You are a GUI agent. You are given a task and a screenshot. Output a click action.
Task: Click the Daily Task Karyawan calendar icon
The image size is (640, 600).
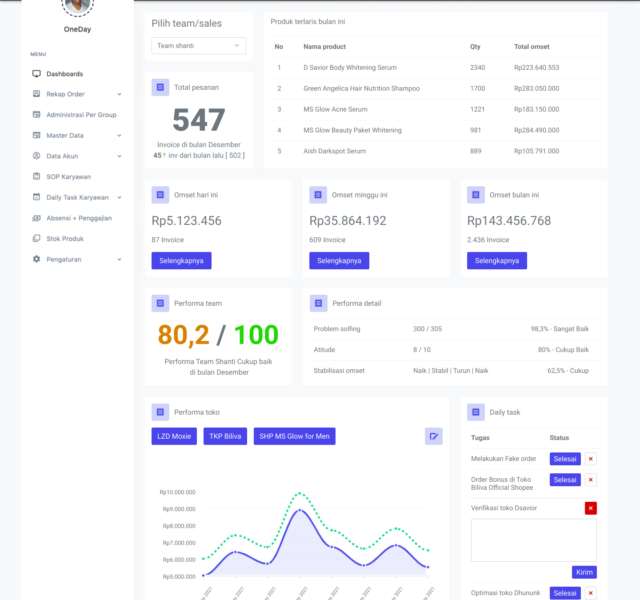(36, 197)
